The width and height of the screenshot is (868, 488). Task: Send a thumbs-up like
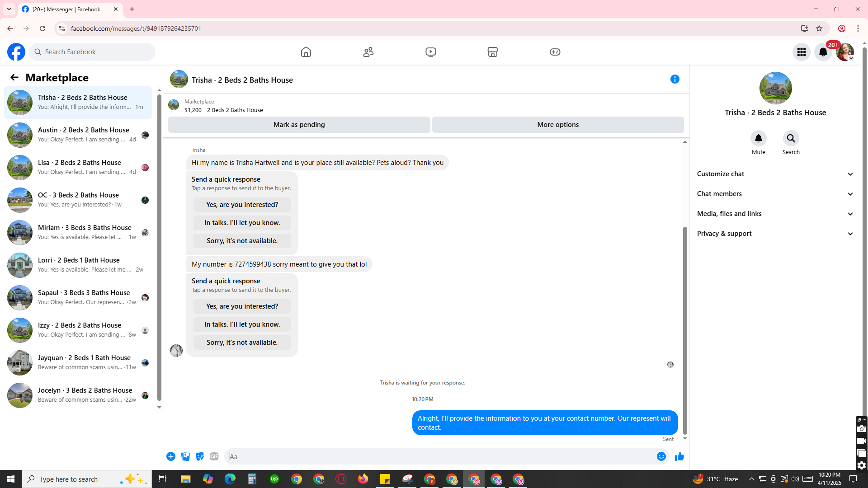[679, 456]
